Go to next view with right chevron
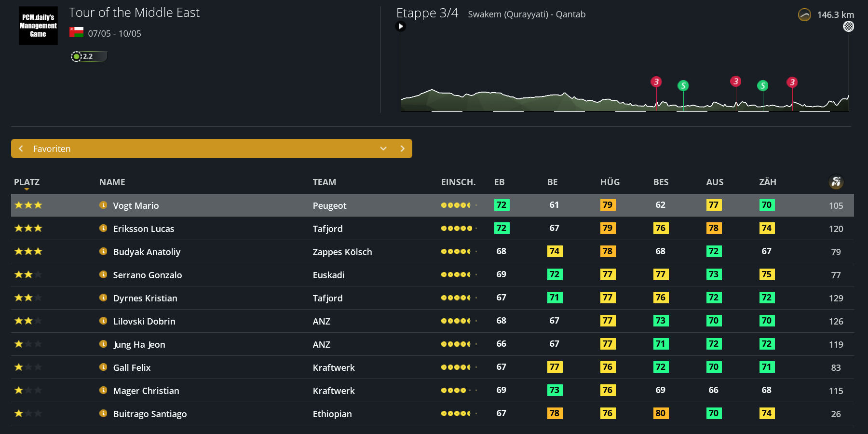This screenshot has height=434, width=868. pos(403,149)
